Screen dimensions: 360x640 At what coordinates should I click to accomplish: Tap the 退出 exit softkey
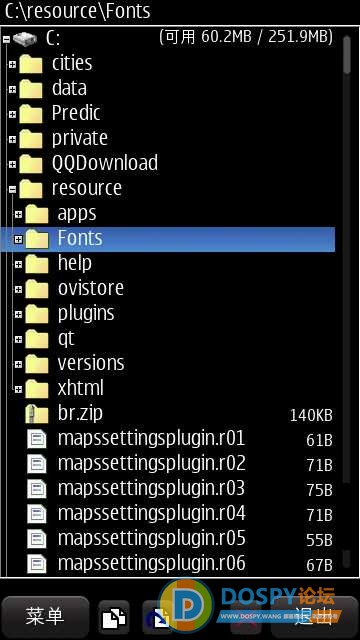[313, 617]
